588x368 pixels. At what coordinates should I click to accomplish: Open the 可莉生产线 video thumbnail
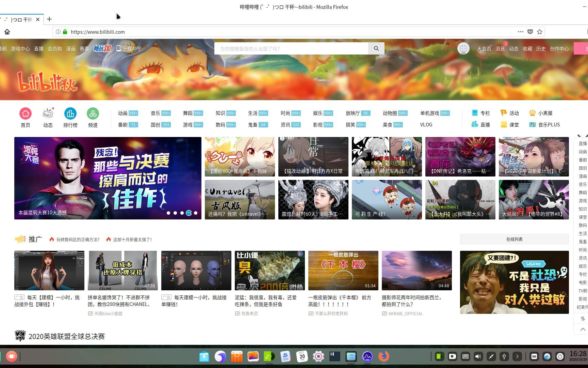pos(387,200)
